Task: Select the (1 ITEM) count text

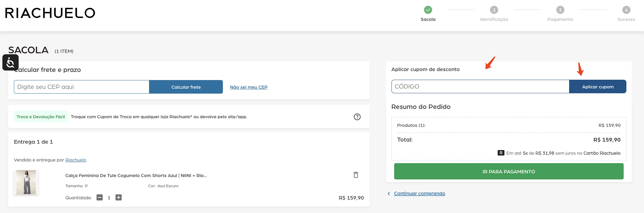Action: tap(64, 51)
